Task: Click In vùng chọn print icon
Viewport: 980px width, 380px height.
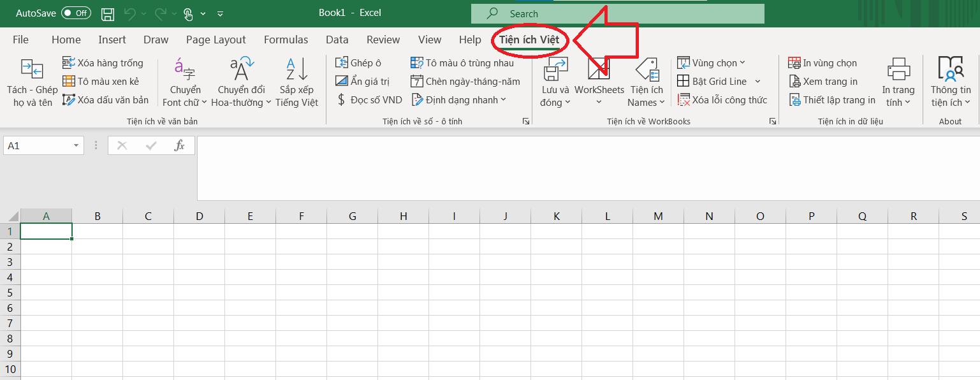Action: point(794,63)
